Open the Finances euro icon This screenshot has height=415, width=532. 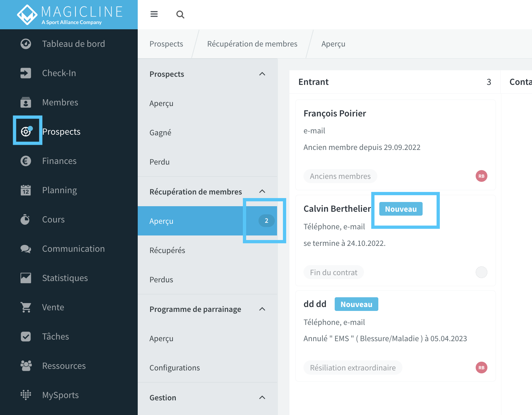pos(26,161)
